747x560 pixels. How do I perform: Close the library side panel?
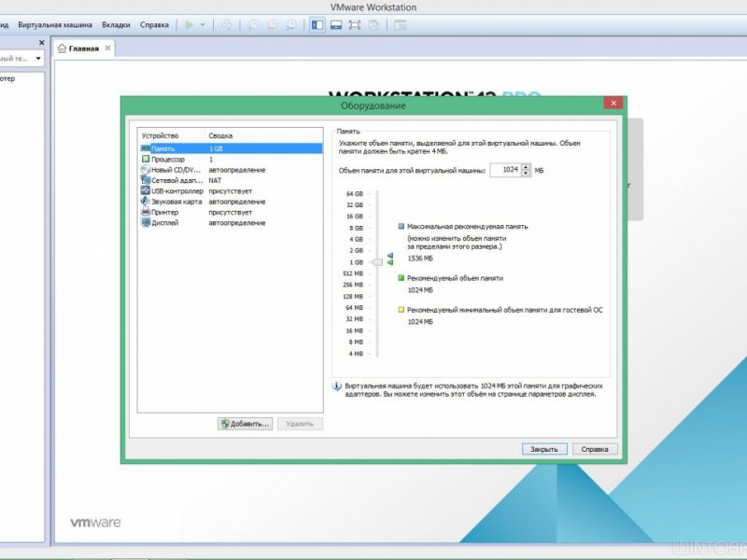[41, 43]
